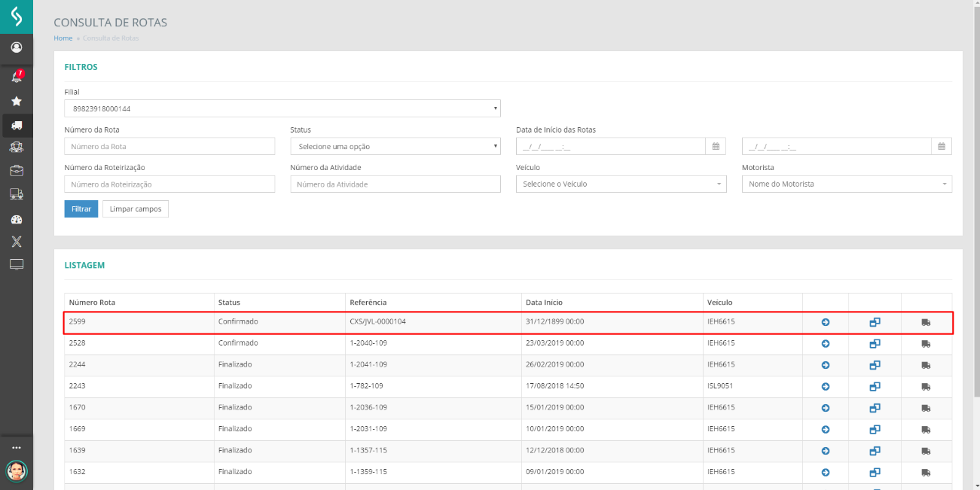Click blue arrow icon for route 2599

click(x=825, y=322)
